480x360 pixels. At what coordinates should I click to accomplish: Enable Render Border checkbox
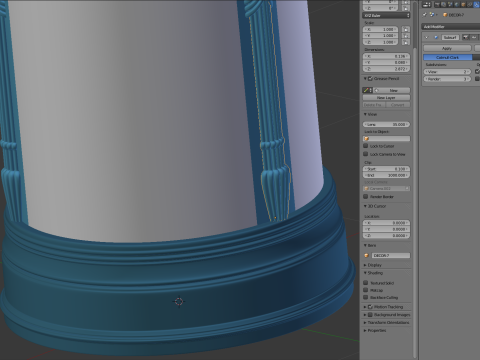(366, 197)
